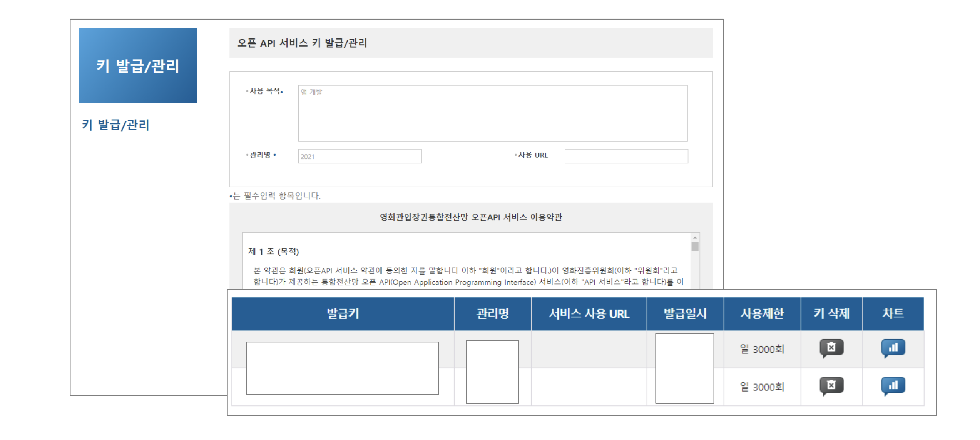Click the second row key delete icon
Viewport: 980px width, 440px height.
pos(831,385)
